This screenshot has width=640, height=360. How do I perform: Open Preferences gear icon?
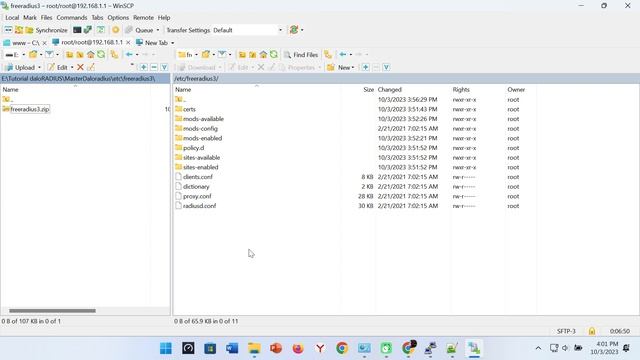(x=116, y=30)
